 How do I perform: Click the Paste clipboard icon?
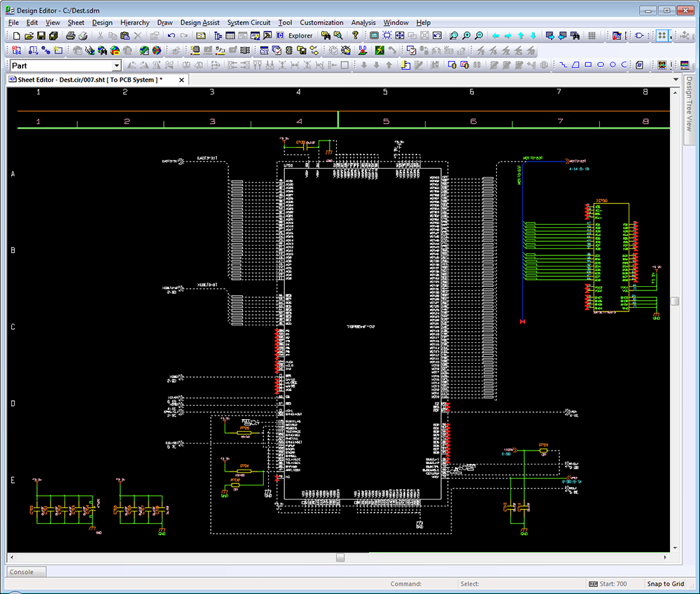[x=125, y=36]
